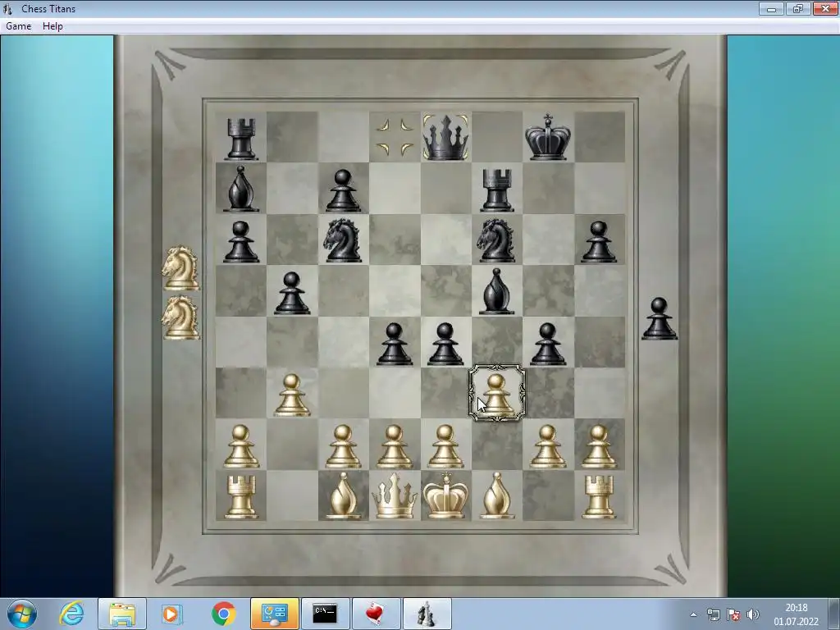Close the Chess Titans window
The height and width of the screenshot is (630, 840).
[x=825, y=8]
